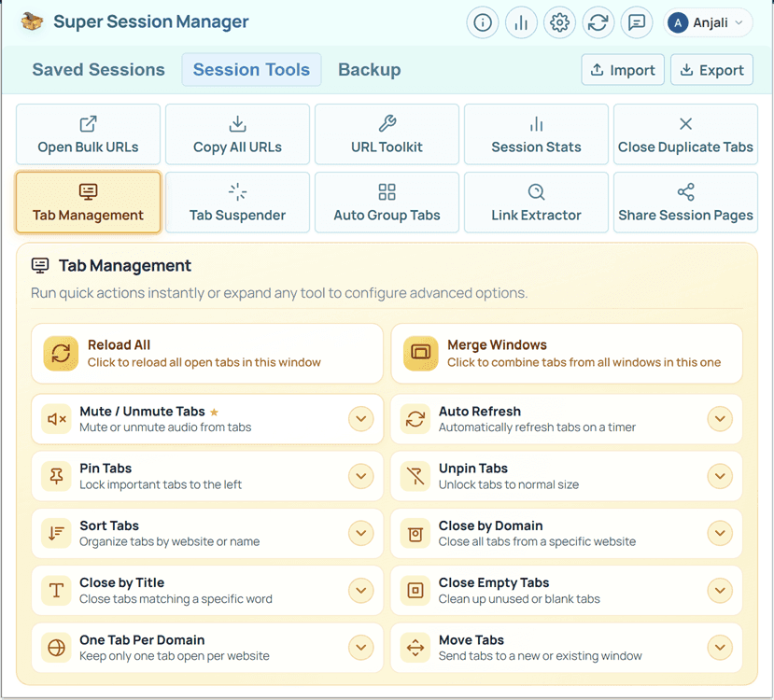The image size is (774, 700).
Task: Click the sync refresh icon in header
Action: click(598, 22)
